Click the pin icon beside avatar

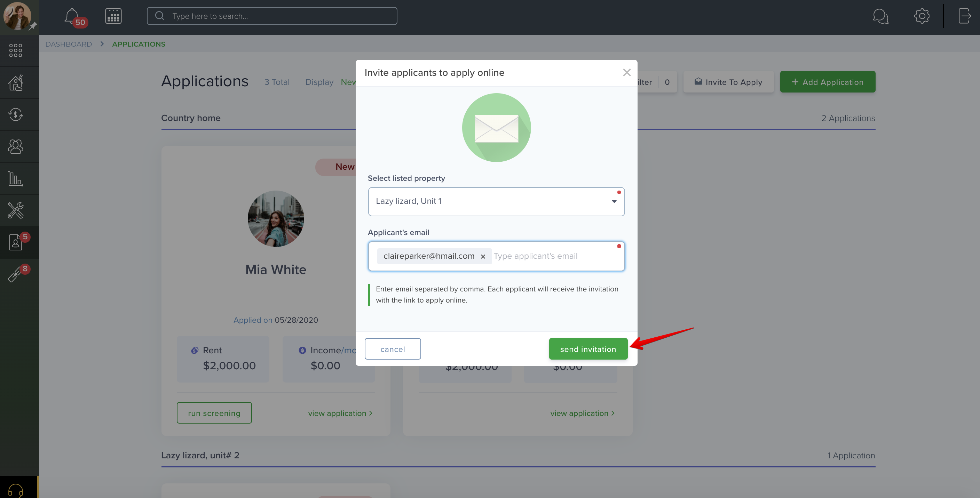33,26
